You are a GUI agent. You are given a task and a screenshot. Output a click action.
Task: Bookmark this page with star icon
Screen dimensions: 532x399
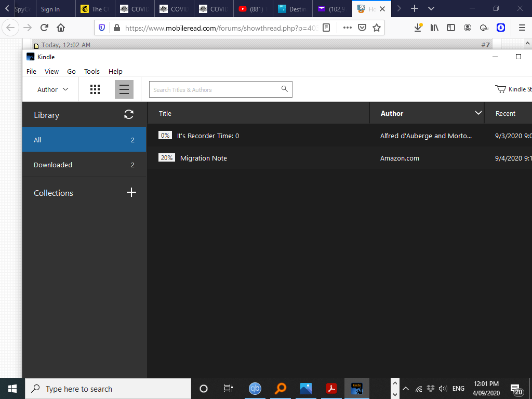376,28
